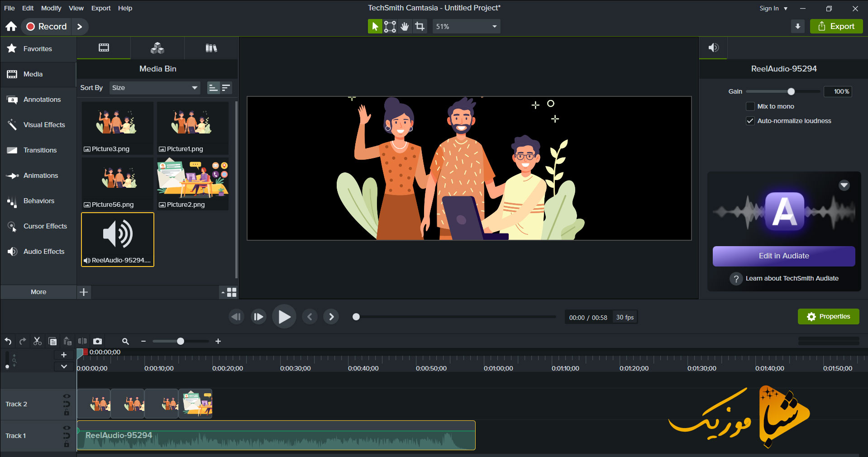The image size is (868, 457).
Task: Open the media bin view-size menu
Action: (229, 292)
